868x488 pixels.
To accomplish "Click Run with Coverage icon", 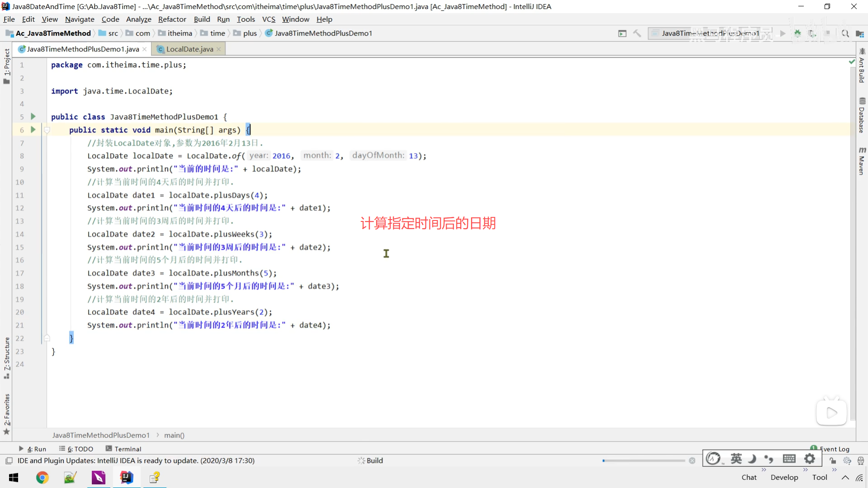I will pyautogui.click(x=812, y=33).
